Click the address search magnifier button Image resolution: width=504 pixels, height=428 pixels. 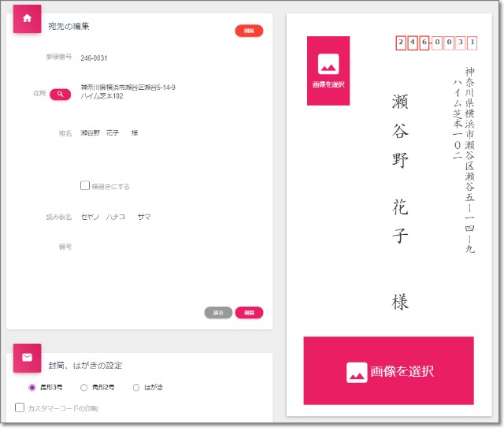click(60, 94)
